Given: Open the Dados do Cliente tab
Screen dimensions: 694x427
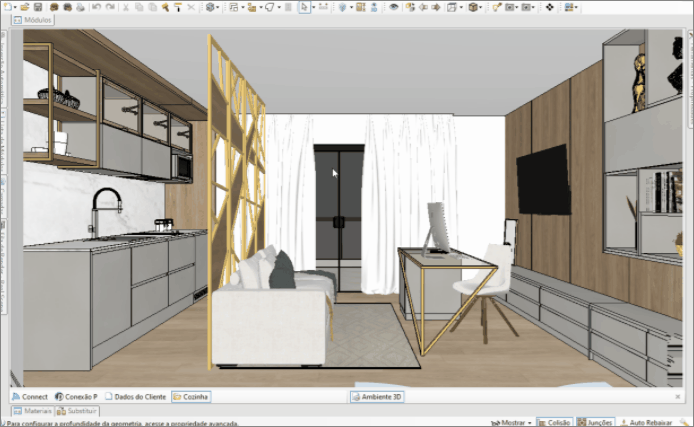Looking at the screenshot, I should 135,397.
